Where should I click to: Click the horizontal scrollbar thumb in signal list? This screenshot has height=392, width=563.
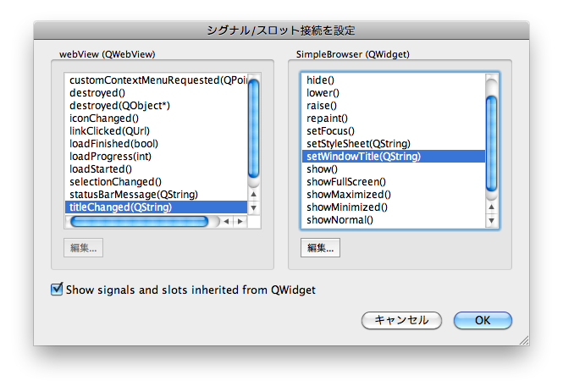click(x=140, y=222)
